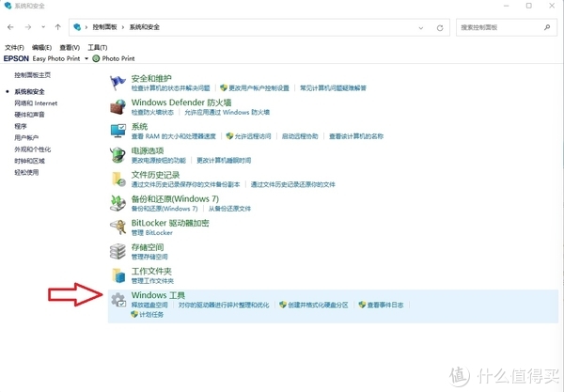Select 硬件和声音 in the sidebar
The image size is (564, 392).
coord(29,115)
